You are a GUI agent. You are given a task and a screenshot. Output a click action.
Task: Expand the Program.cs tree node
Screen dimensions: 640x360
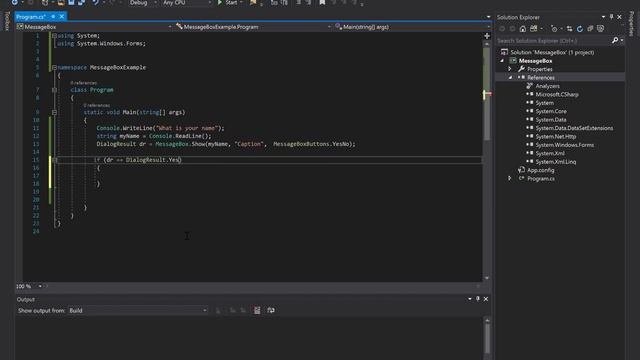pos(509,178)
